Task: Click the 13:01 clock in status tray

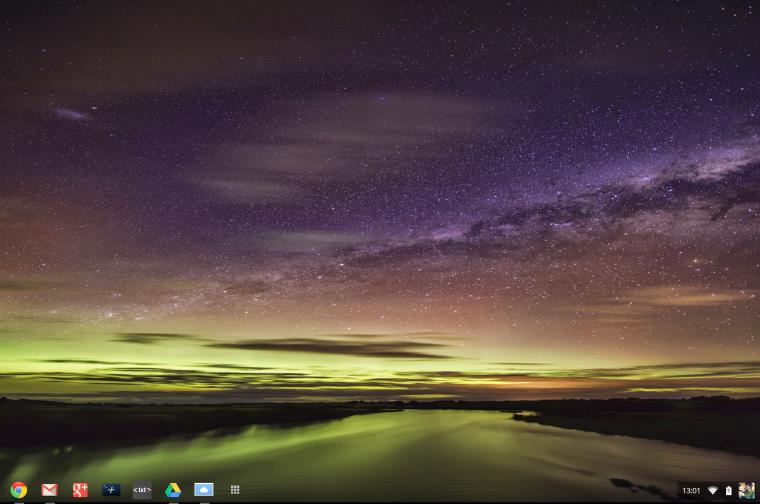Action: point(691,490)
